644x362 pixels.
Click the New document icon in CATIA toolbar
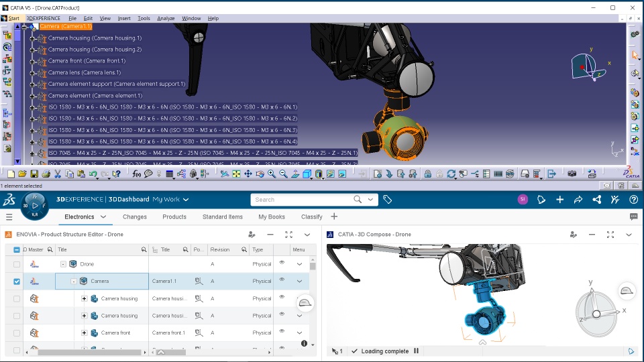click(x=11, y=174)
